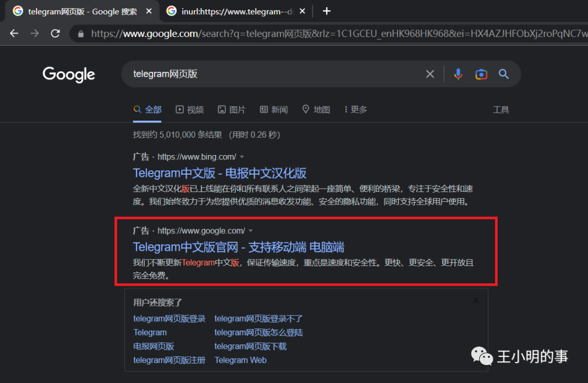The height and width of the screenshot is (383, 588).
Task: Expand the dropdown arrow beside www.google.com ad
Action: click(x=250, y=231)
